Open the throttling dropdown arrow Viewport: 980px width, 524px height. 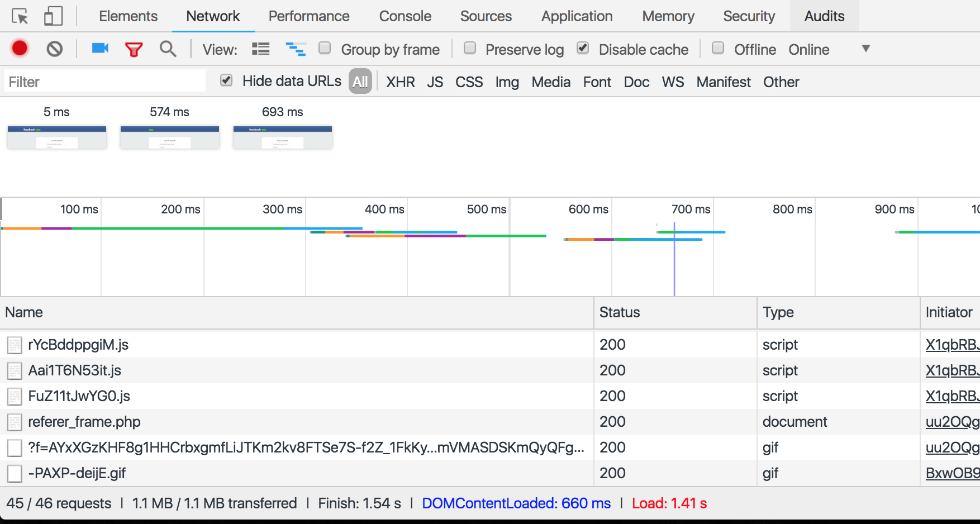tap(865, 49)
